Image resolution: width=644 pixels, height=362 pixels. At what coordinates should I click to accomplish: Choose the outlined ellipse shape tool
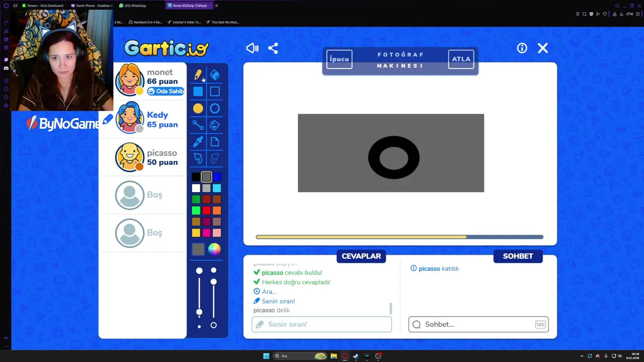tap(215, 108)
